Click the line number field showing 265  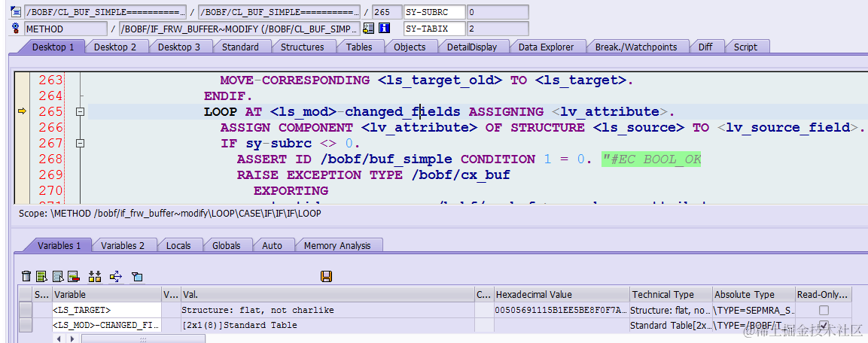click(x=387, y=12)
